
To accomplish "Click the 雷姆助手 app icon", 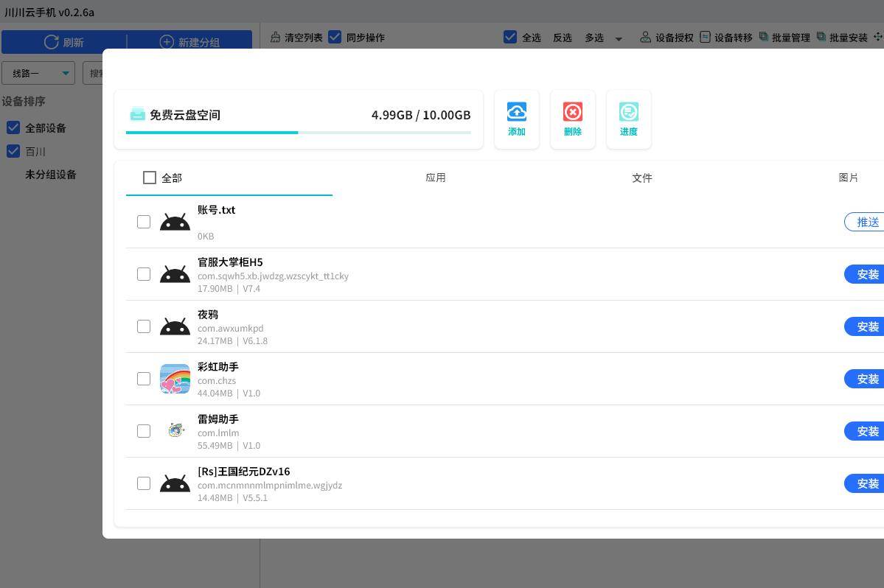I will tap(175, 430).
